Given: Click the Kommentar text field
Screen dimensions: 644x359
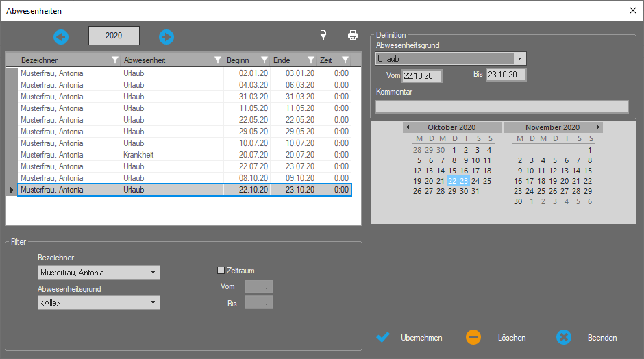Looking at the screenshot, I should tap(501, 106).
